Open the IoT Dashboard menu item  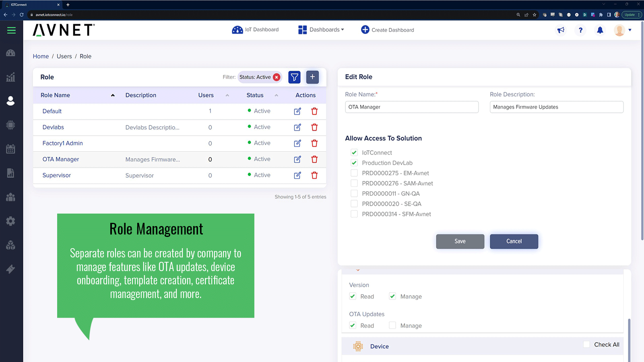(x=256, y=30)
